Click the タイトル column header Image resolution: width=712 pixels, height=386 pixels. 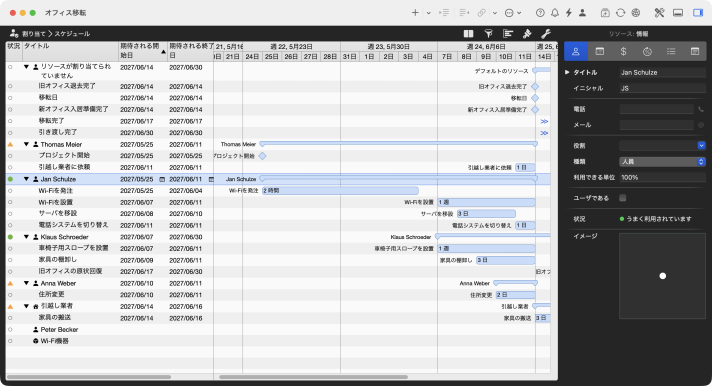(x=70, y=51)
